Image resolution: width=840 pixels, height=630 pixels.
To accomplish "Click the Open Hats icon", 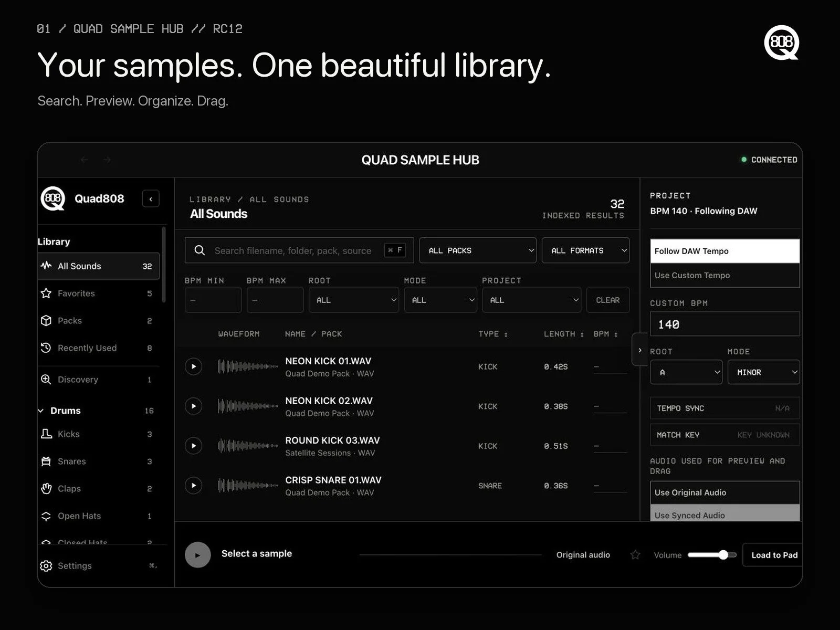I will tap(46, 516).
